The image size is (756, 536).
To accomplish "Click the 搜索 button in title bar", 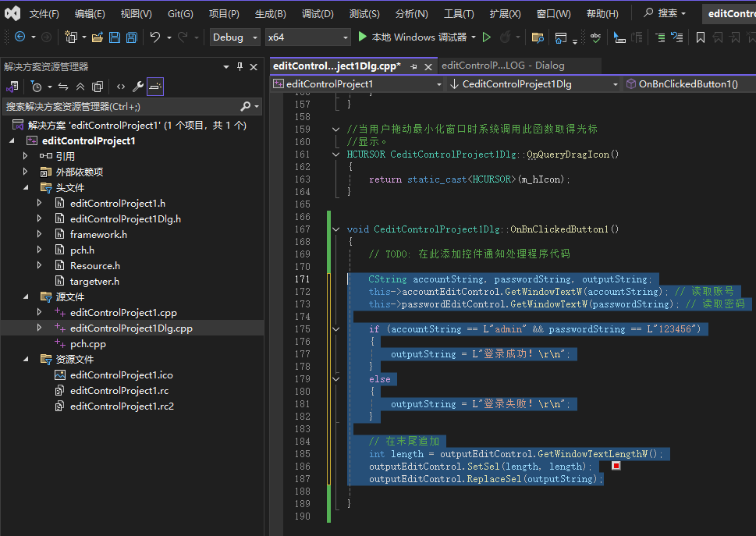I will [x=665, y=13].
